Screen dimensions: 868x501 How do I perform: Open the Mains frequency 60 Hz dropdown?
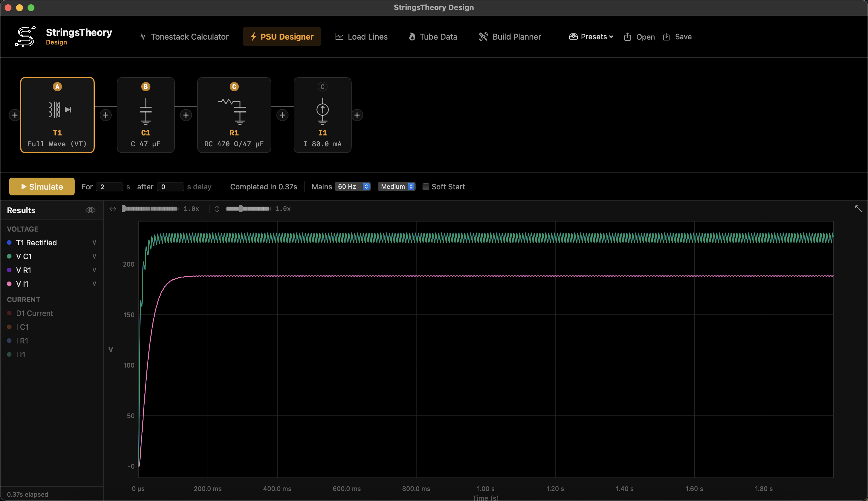coord(352,186)
